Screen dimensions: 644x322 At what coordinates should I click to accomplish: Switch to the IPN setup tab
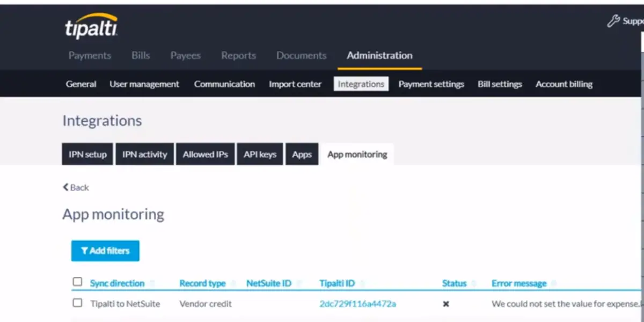[87, 154]
